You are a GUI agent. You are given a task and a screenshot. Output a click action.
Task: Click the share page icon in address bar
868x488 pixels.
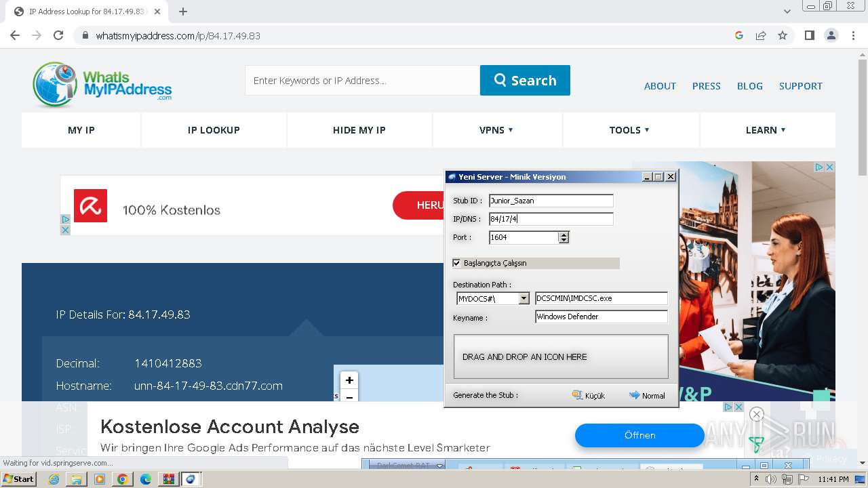coord(761,35)
